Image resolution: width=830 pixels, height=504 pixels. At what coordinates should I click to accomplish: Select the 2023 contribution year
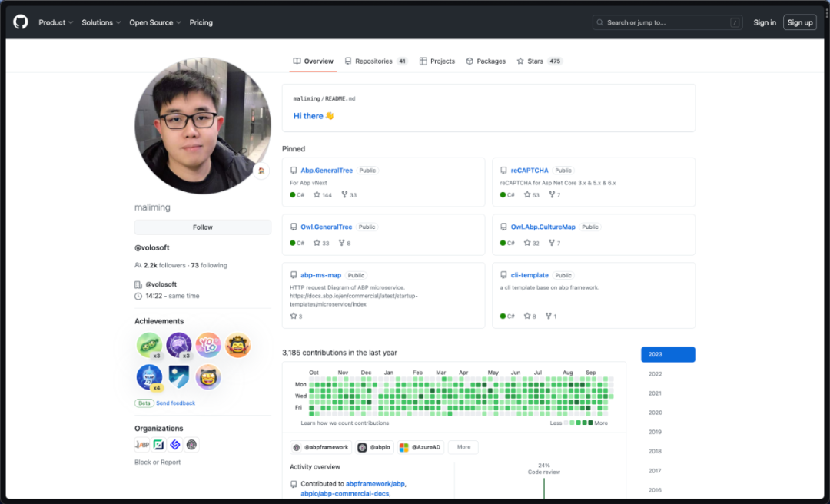668,355
